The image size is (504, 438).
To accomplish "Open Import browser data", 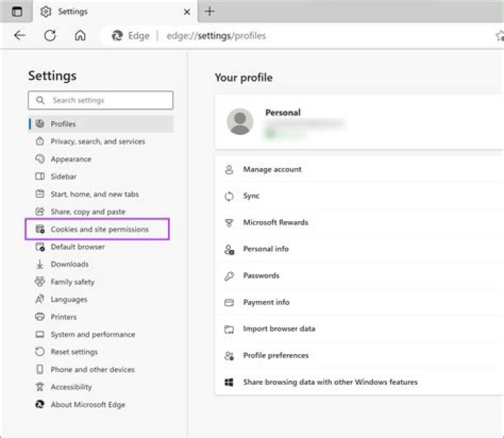I will 359,329.
